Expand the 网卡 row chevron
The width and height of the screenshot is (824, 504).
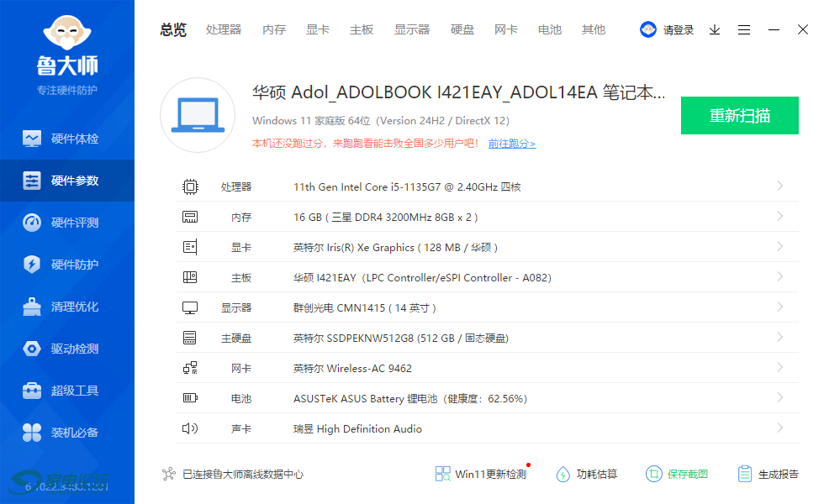point(780,368)
